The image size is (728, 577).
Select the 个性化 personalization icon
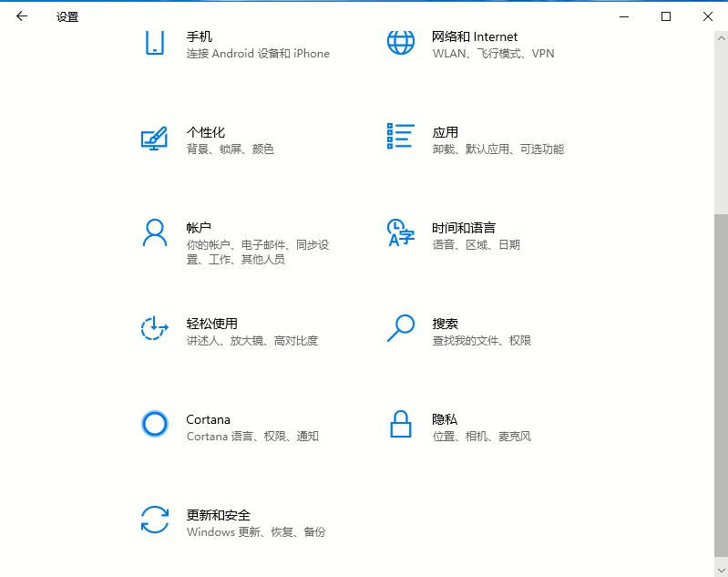click(x=155, y=138)
